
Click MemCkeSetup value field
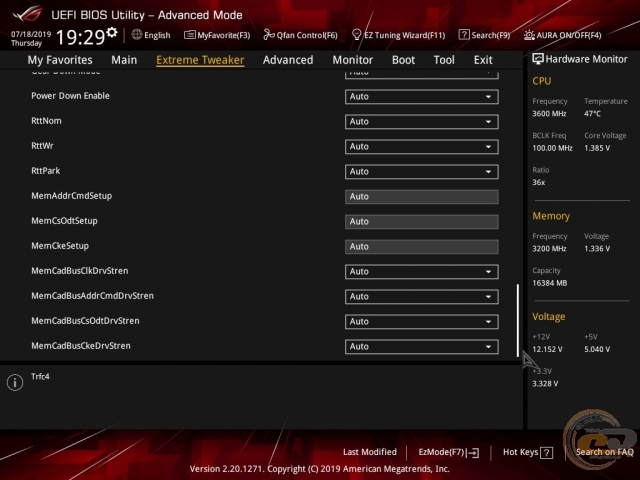tap(421, 247)
